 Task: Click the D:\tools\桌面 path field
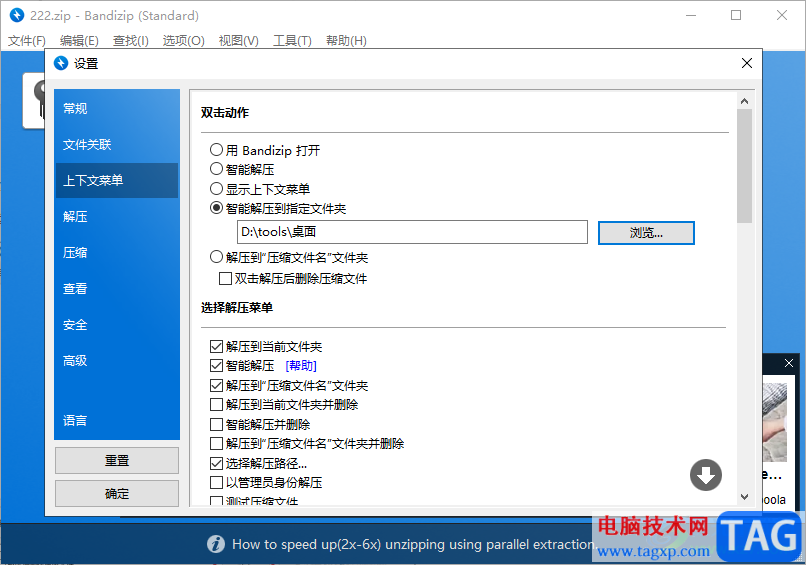pos(412,232)
